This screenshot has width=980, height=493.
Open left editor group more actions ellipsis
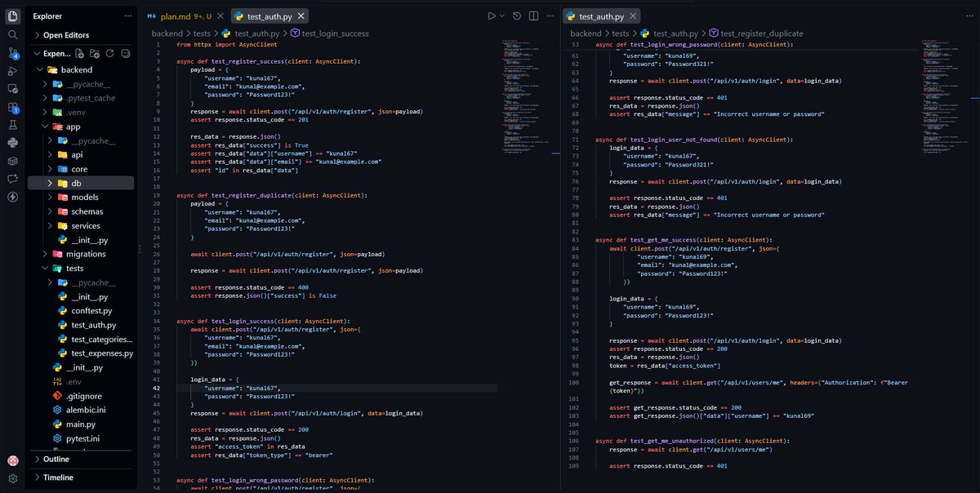point(549,16)
